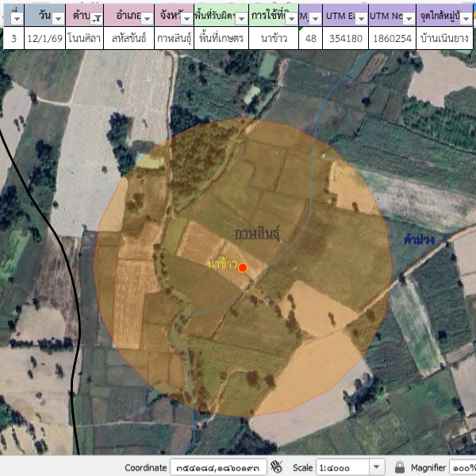
Task: Open the การใช้ที่ดิน column filter arrow
Action: 291,17
